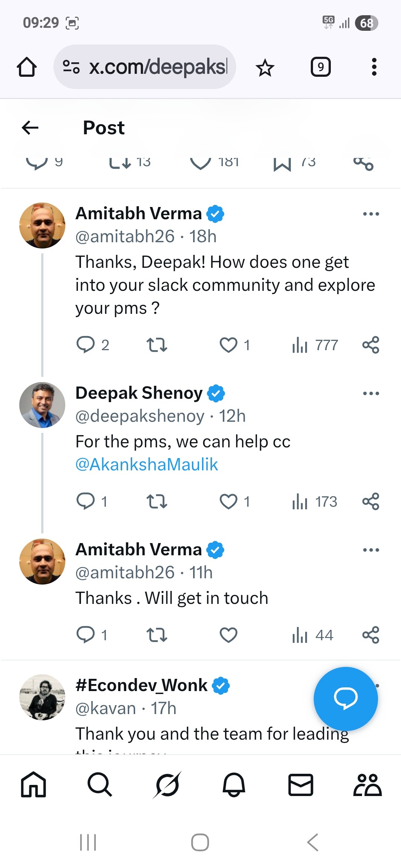Open Grok from the bottom navigation

(167, 785)
